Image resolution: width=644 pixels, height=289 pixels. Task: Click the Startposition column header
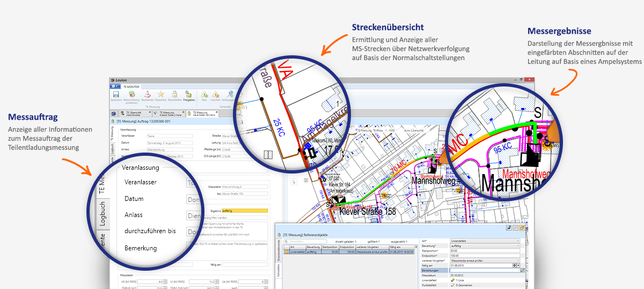point(330,247)
